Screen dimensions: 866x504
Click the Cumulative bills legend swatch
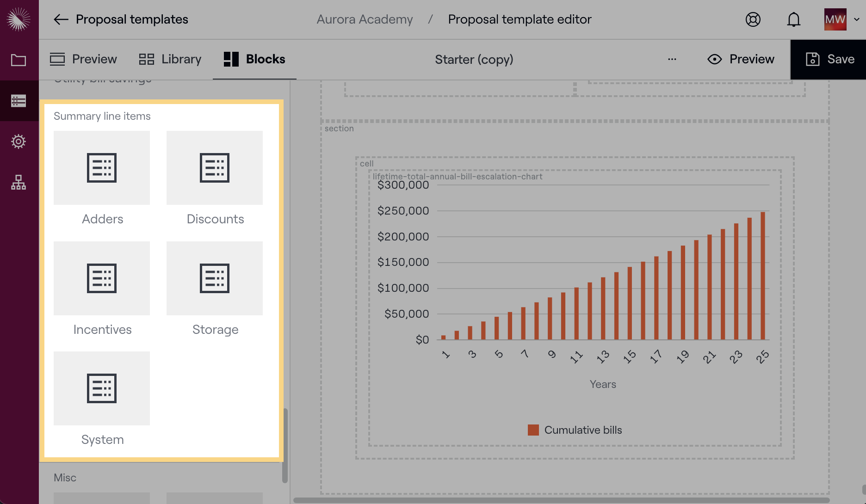(533, 430)
